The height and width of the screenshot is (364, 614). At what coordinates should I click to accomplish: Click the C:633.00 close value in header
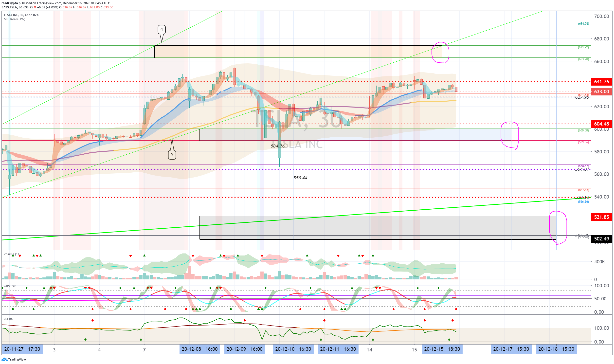[107, 7]
